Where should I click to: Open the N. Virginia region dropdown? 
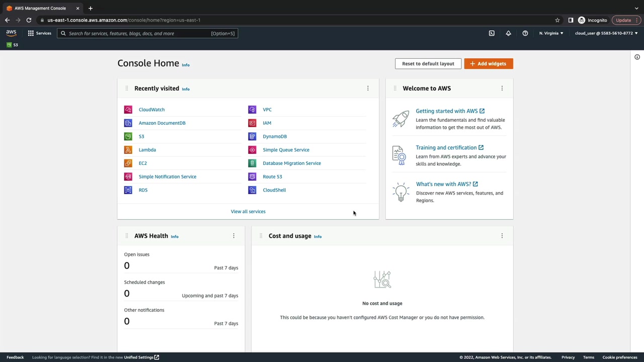(x=551, y=33)
